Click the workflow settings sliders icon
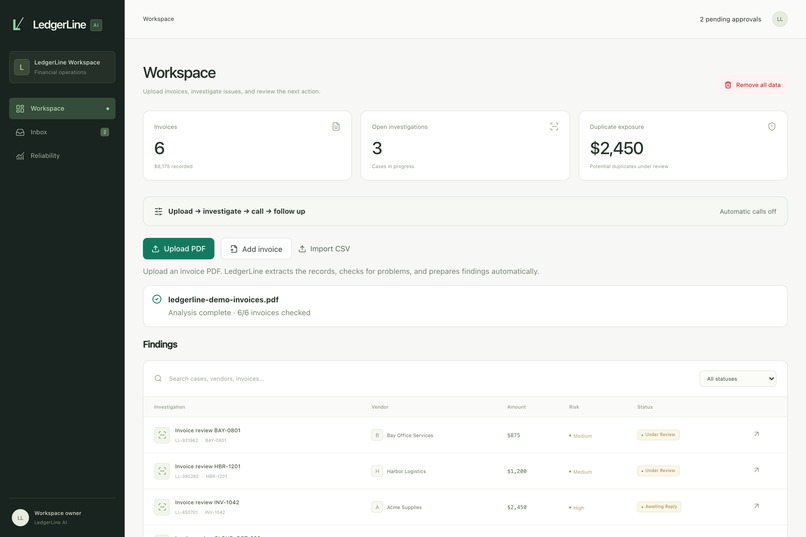This screenshot has height=537, width=806. point(158,211)
